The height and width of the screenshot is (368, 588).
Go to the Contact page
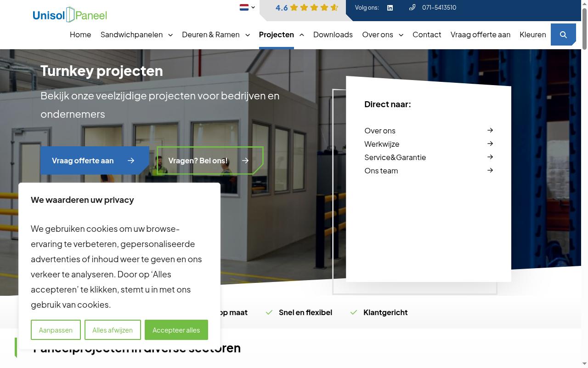click(x=427, y=34)
